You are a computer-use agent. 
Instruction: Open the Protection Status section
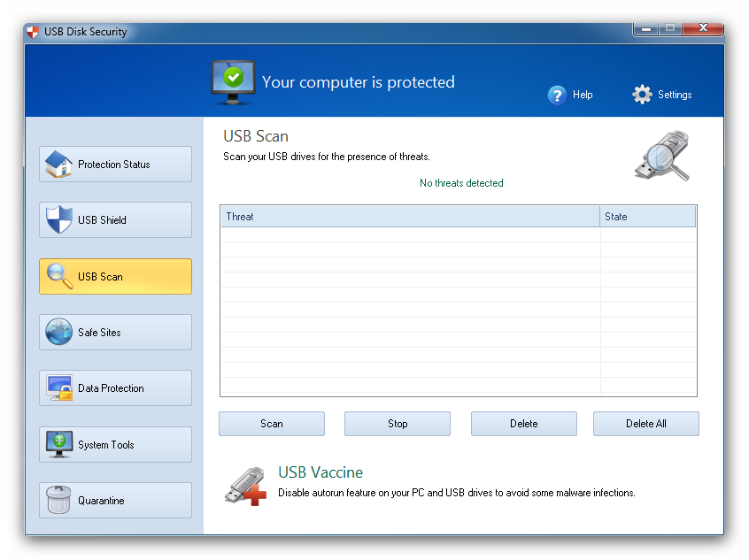(x=116, y=164)
